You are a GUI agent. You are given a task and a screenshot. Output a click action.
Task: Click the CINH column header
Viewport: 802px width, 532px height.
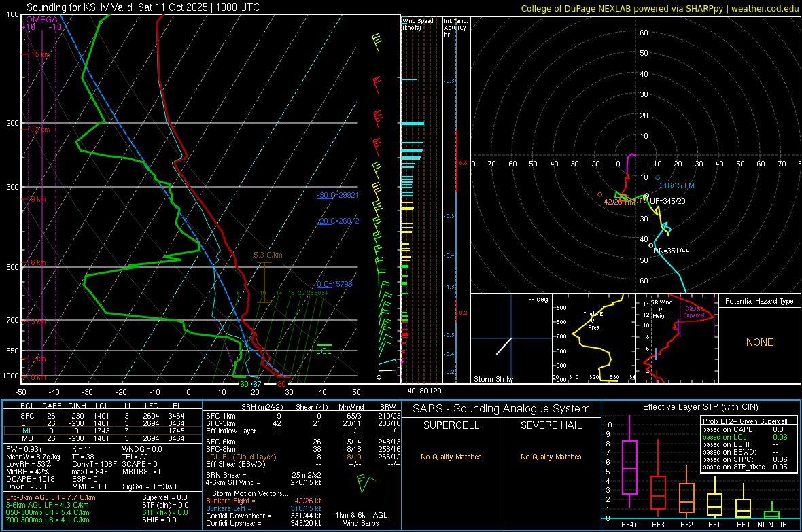[x=77, y=406]
